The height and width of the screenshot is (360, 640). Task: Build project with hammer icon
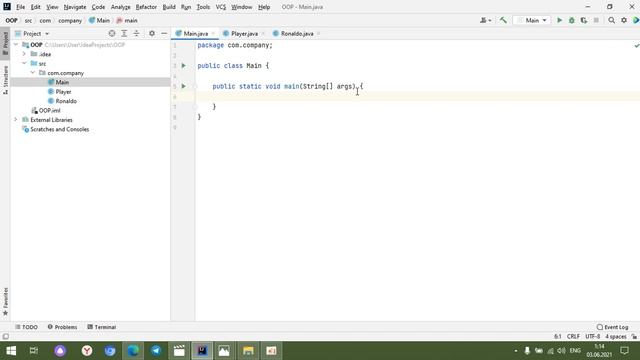503,20
